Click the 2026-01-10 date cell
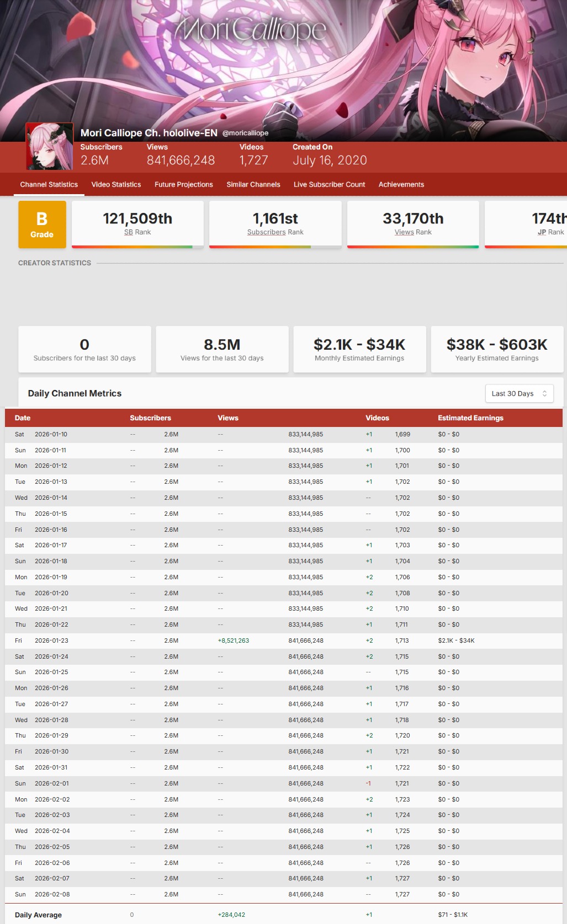The image size is (567, 924). tap(51, 434)
